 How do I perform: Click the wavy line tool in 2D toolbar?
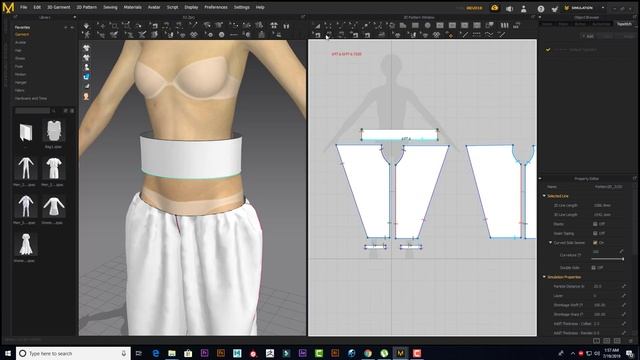coord(489,35)
